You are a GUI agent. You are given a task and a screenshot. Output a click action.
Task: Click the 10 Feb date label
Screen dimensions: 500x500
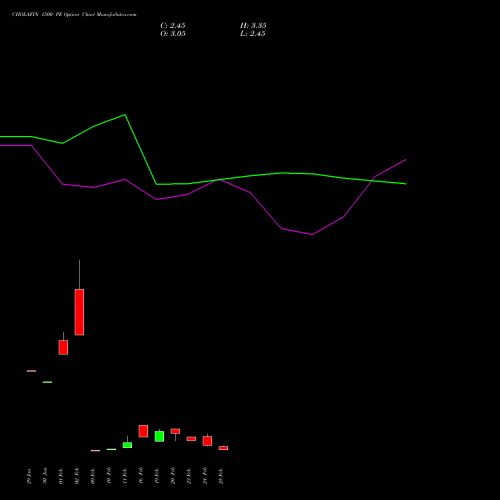pos(109,476)
